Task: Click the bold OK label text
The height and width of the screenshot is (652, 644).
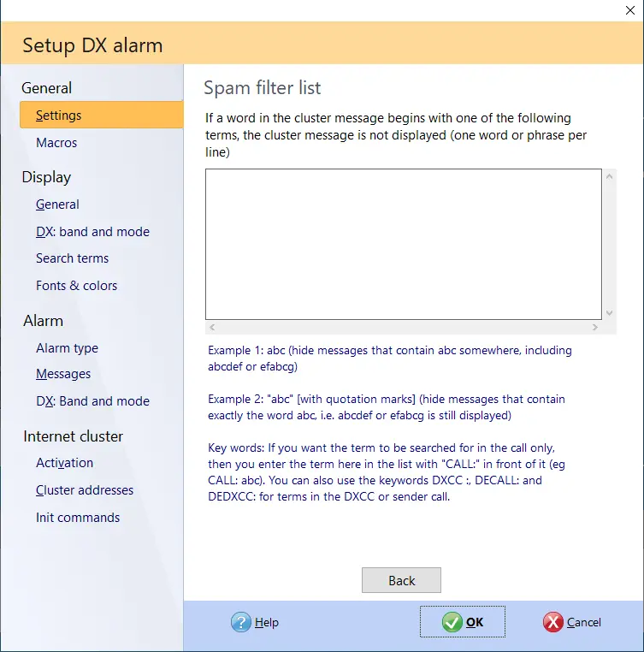Action: click(475, 622)
